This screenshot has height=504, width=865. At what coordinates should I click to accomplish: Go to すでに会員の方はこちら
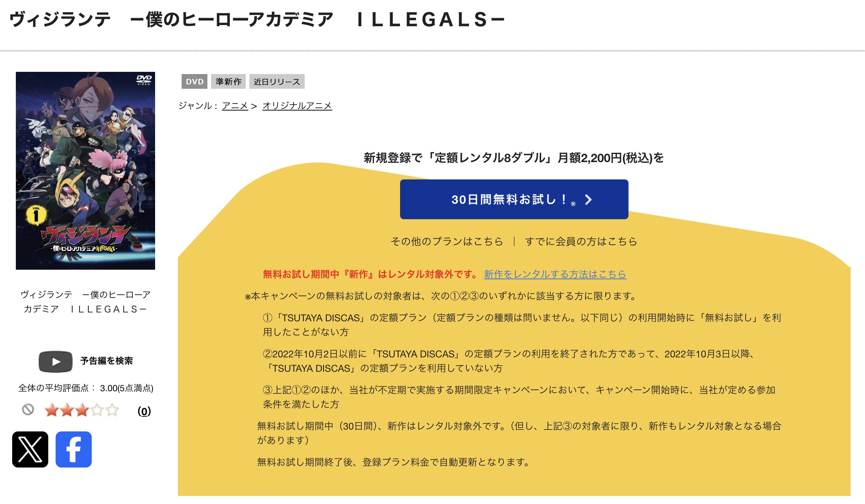(581, 241)
